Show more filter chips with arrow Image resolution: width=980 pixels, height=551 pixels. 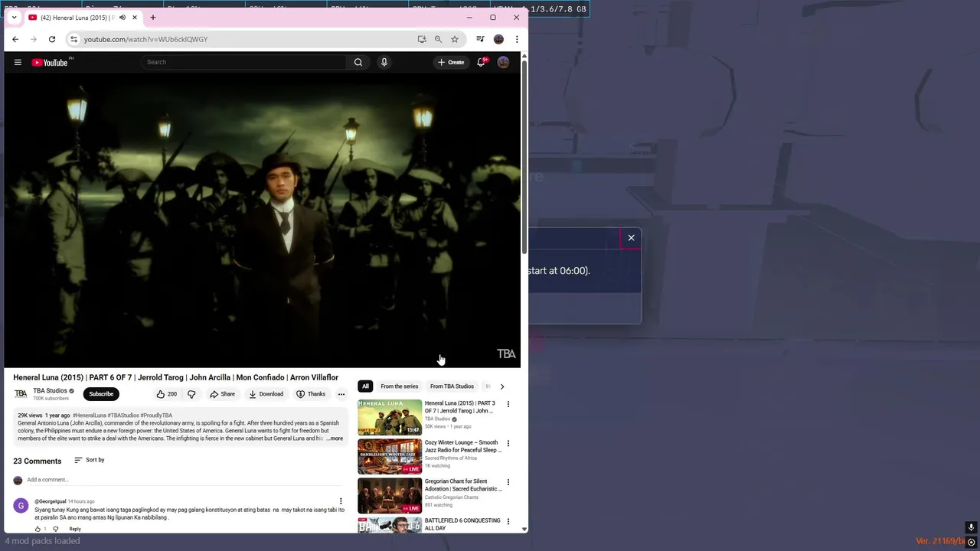click(x=502, y=386)
